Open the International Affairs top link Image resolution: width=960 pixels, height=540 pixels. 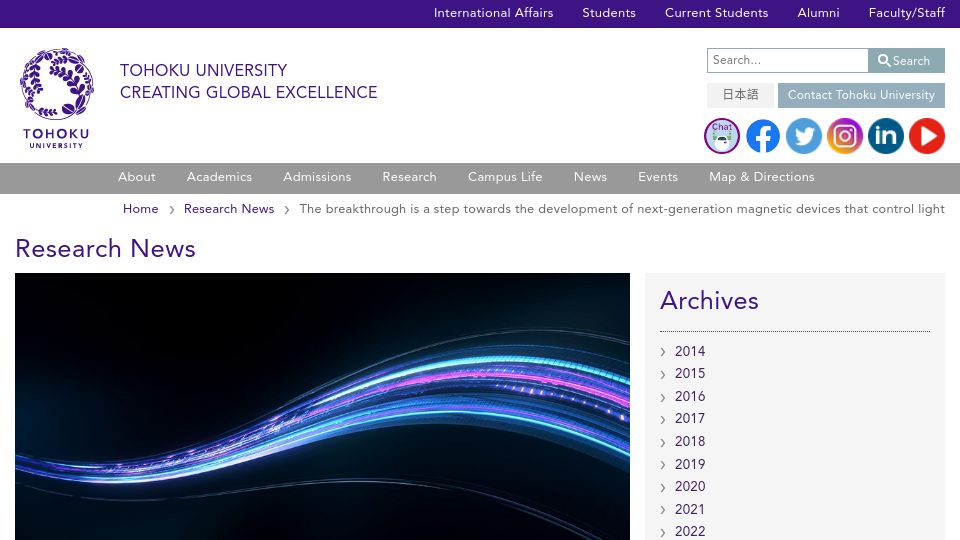click(x=493, y=13)
